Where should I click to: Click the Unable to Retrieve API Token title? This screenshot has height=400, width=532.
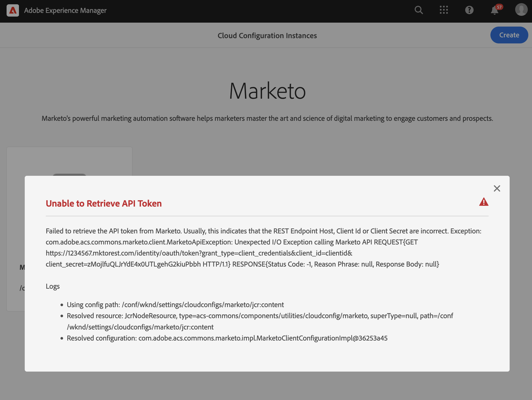104,203
